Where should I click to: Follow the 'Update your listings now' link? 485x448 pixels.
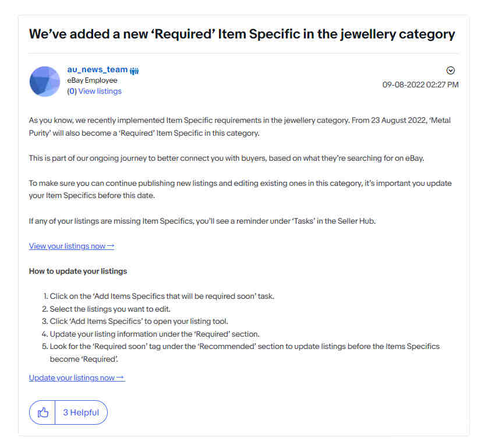(x=77, y=378)
